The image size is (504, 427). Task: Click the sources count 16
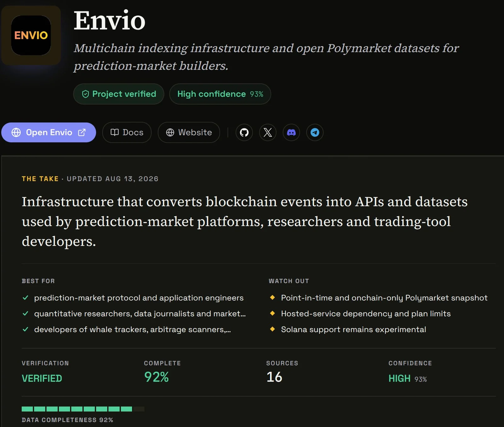pyautogui.click(x=274, y=377)
